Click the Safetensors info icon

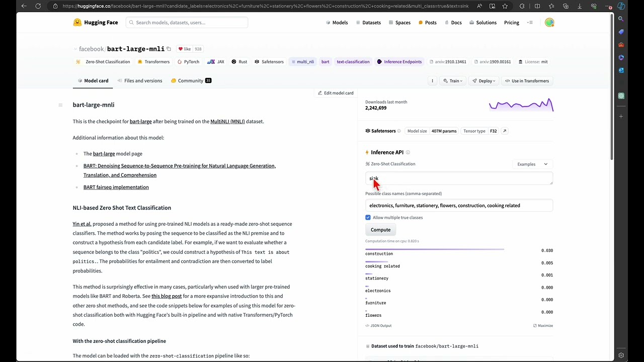point(399,131)
